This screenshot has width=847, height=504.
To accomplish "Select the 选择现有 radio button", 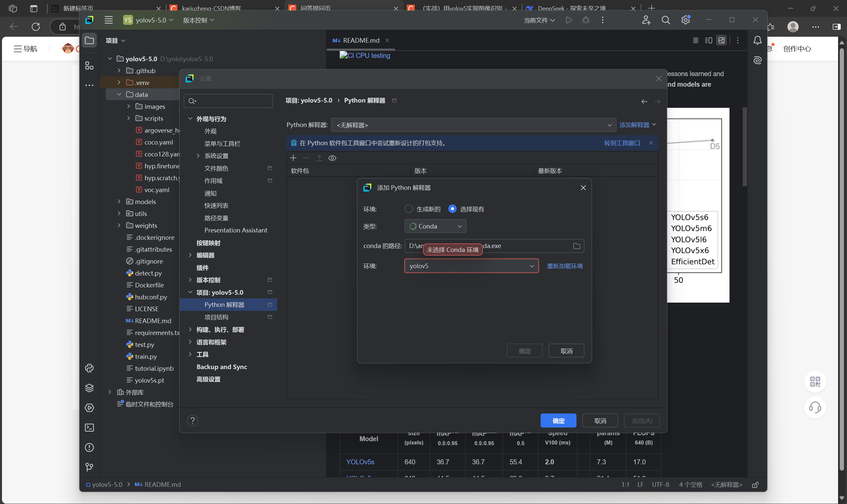I will click(452, 209).
